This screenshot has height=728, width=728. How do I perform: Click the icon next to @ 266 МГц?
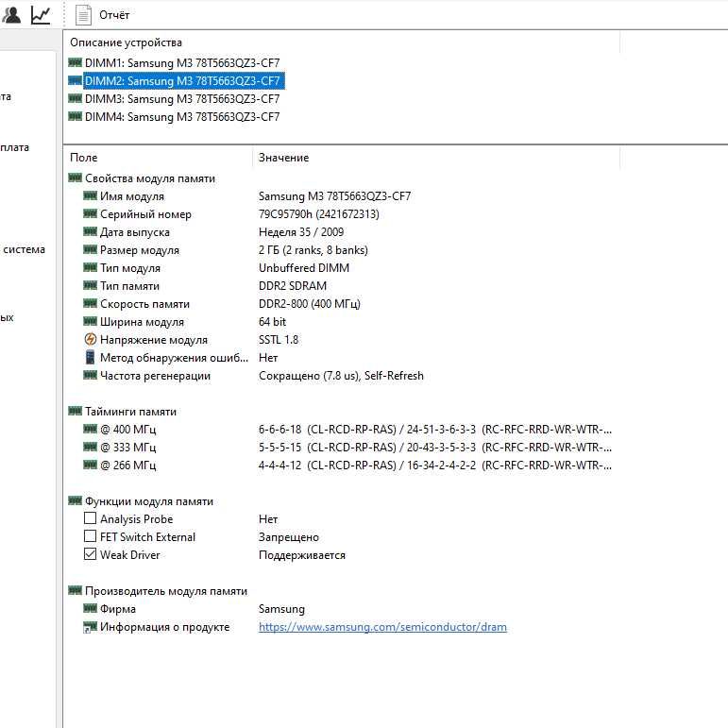90,465
